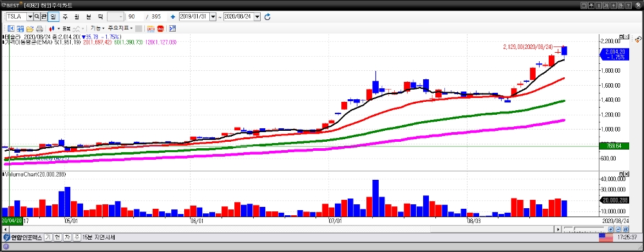Image resolution: width=644 pixels, height=252 pixels.
Task: Open the print icon in the toolbar
Action: click(x=39, y=28)
